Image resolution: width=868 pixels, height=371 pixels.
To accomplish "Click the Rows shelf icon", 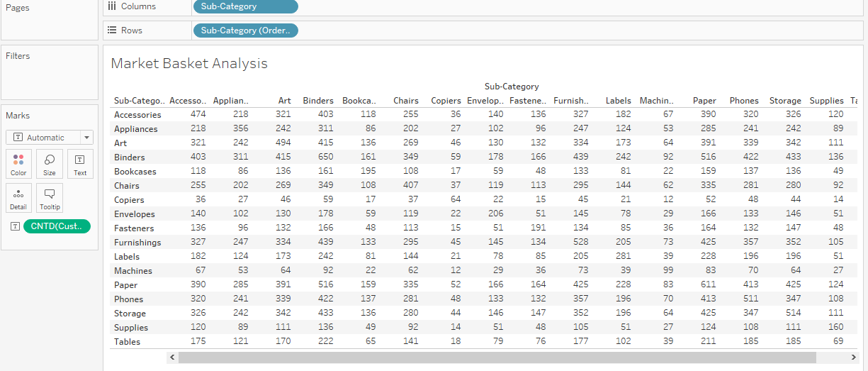I will 112,31.
